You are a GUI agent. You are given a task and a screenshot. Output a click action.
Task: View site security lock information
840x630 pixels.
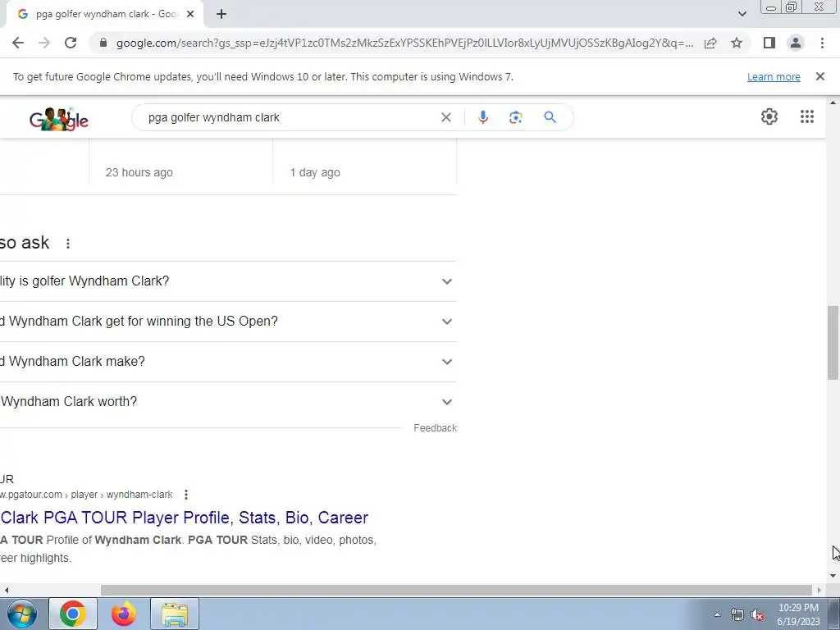point(103,43)
